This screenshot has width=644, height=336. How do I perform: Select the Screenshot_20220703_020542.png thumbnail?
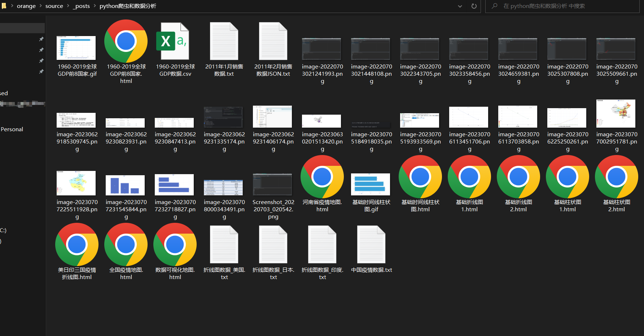[272, 184]
